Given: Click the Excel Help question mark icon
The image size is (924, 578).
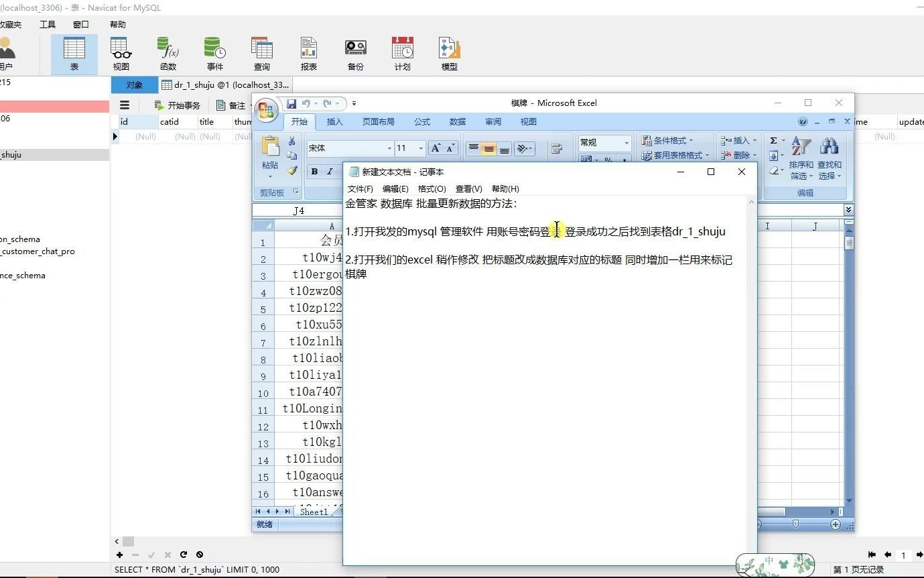Looking at the screenshot, I should pos(803,121).
